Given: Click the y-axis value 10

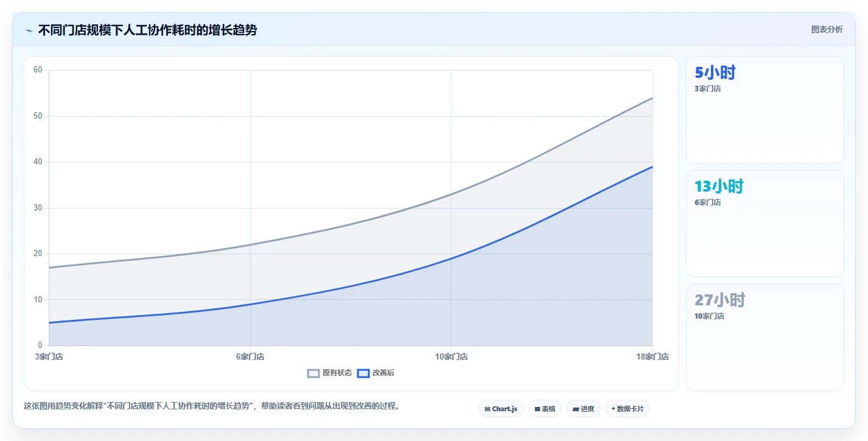Looking at the screenshot, I should (38, 300).
